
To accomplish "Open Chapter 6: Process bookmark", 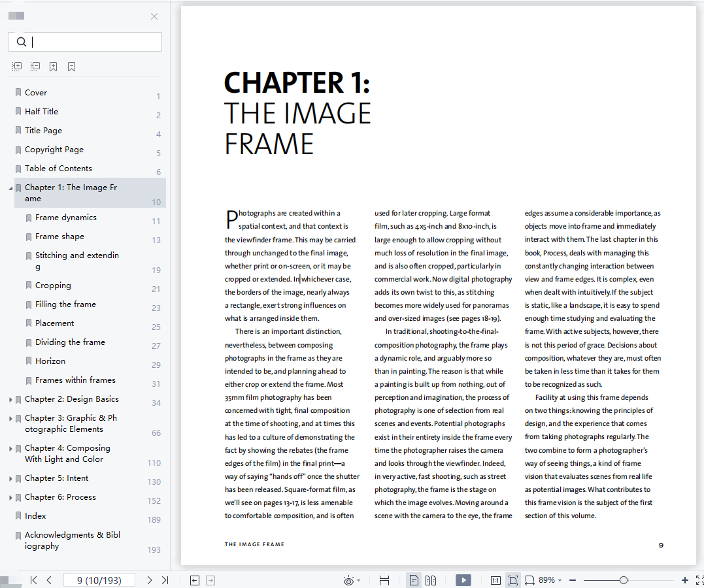I will (60, 497).
